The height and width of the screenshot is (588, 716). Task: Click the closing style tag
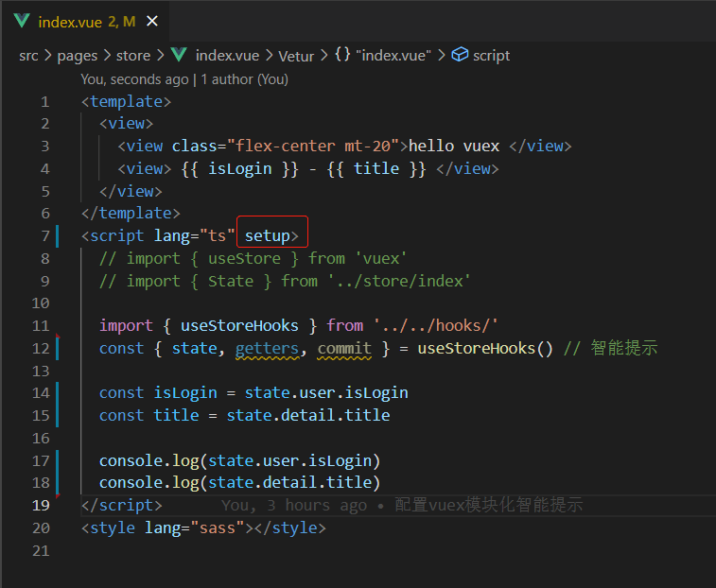pos(290,528)
